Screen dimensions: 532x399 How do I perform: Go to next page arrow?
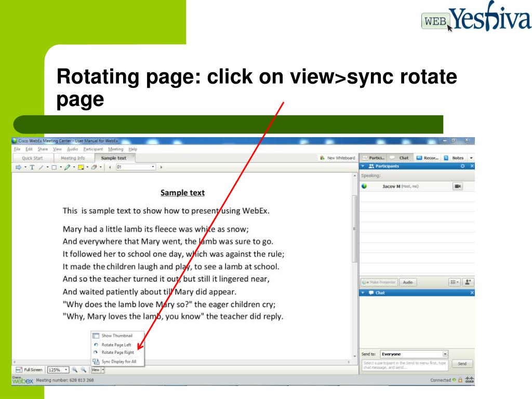click(x=161, y=167)
